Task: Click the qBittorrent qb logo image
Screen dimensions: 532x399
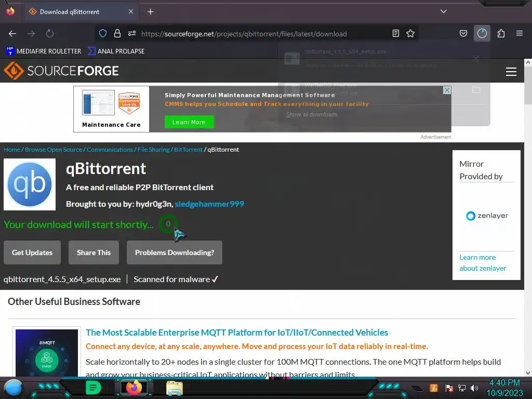Action: point(30,184)
